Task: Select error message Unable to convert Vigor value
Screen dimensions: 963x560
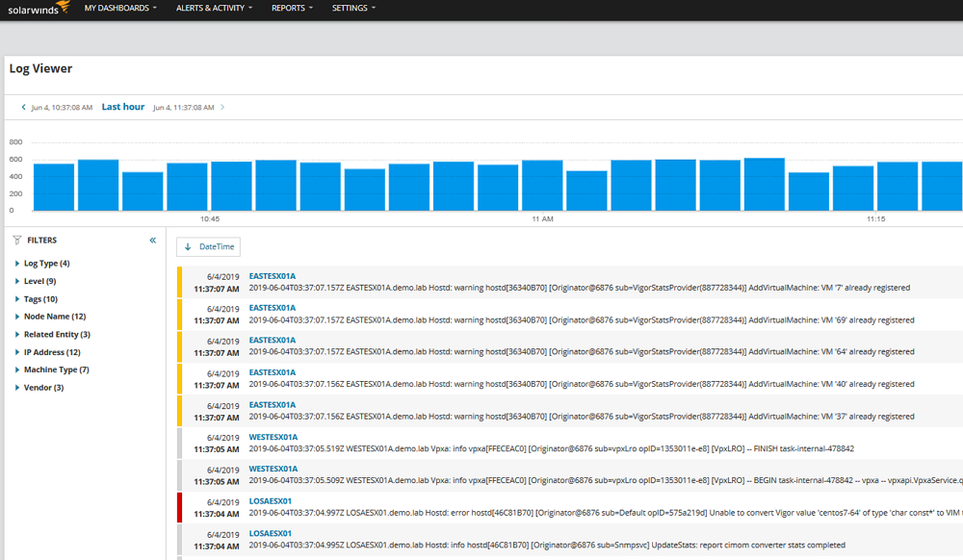Action: 606,513
